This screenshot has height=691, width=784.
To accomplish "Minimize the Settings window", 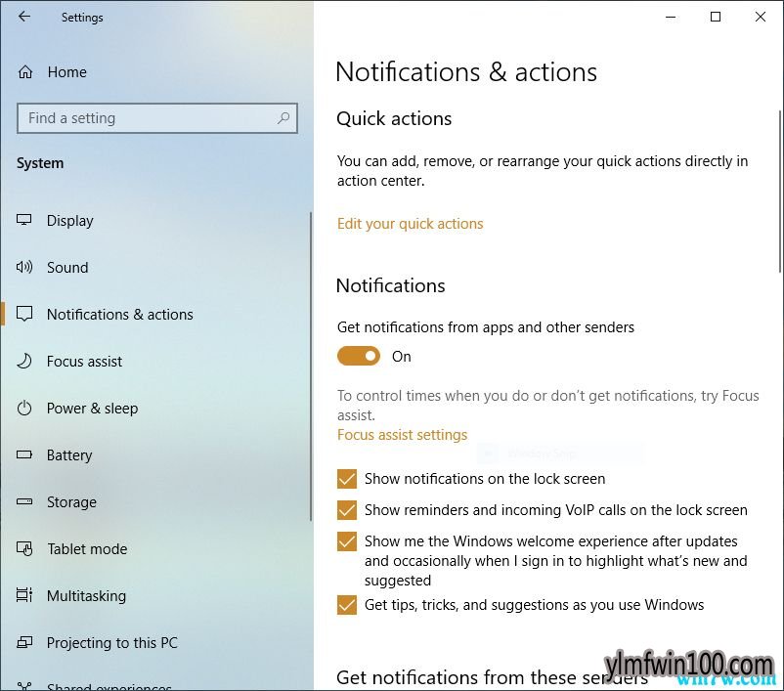I will pyautogui.click(x=671, y=17).
